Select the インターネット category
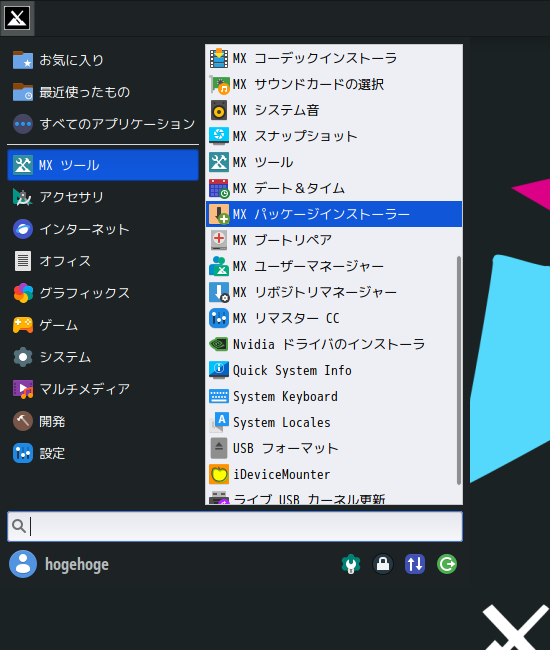550x650 pixels. click(x=103, y=229)
